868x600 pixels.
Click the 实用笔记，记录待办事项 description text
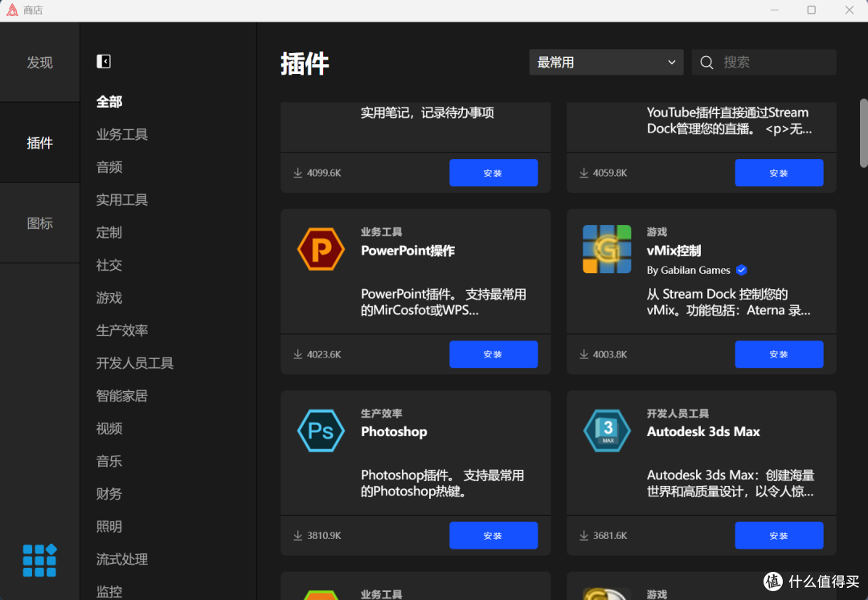coord(428,112)
